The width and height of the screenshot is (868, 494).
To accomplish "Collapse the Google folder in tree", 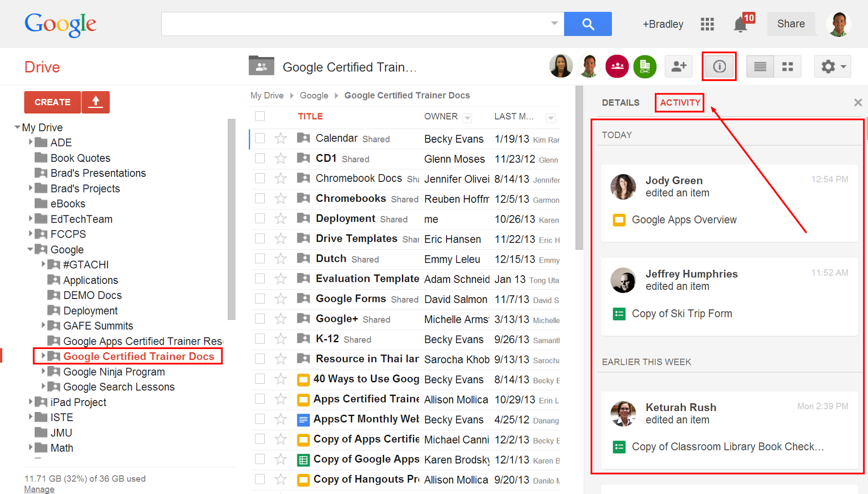I will pos(30,250).
